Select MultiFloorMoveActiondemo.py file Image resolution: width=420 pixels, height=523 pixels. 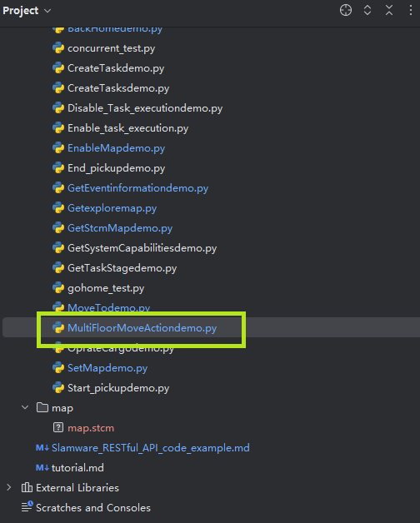click(x=142, y=328)
